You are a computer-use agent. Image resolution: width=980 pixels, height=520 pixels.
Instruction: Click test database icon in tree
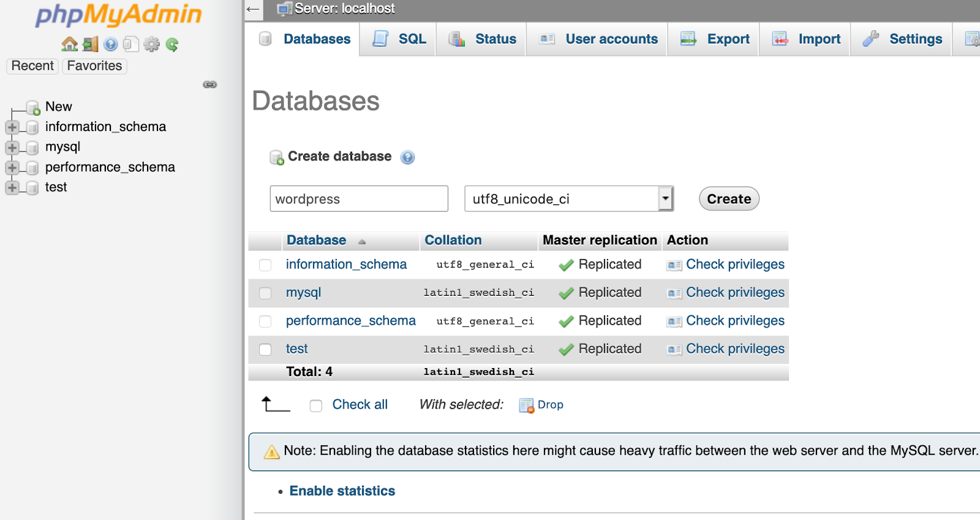tap(32, 189)
